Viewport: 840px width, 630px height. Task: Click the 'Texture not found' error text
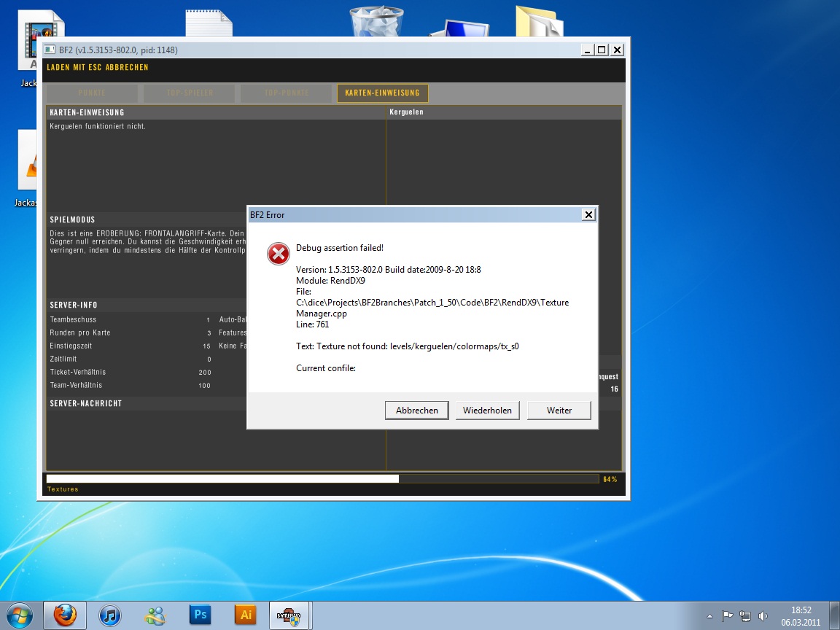tap(407, 346)
